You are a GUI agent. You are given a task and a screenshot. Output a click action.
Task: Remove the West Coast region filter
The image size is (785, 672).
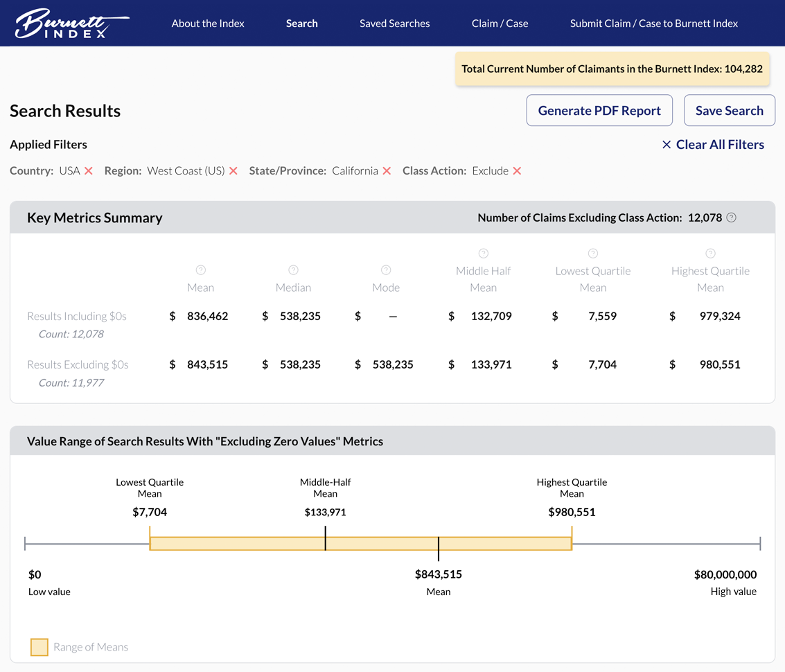click(233, 170)
